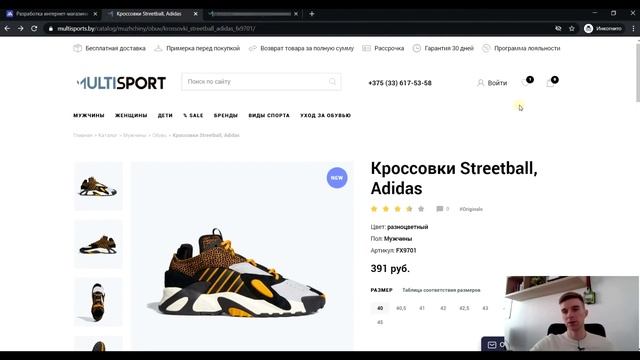Viewport: 640px width, 360px height.
Task: Select size 45
Action: (x=380, y=322)
